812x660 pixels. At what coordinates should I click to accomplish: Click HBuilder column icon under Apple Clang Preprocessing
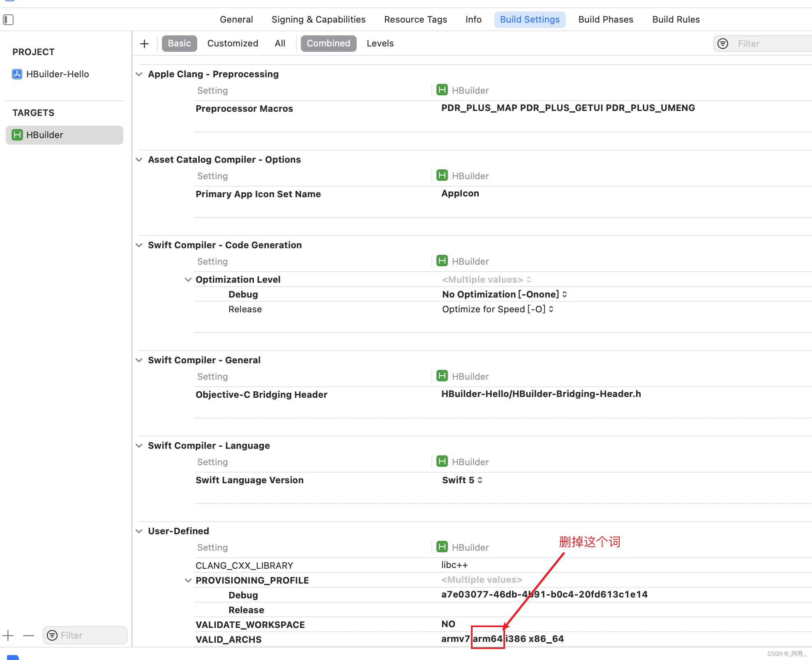pos(442,90)
